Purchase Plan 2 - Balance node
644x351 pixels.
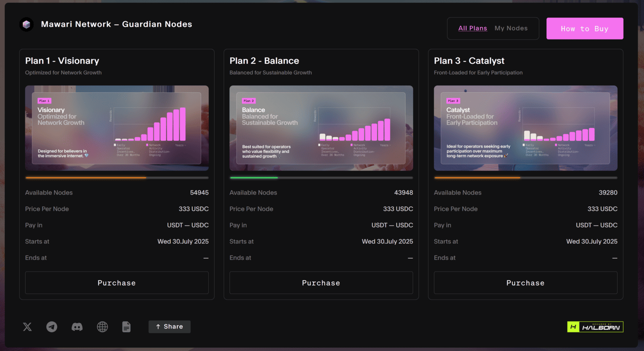pos(321,283)
